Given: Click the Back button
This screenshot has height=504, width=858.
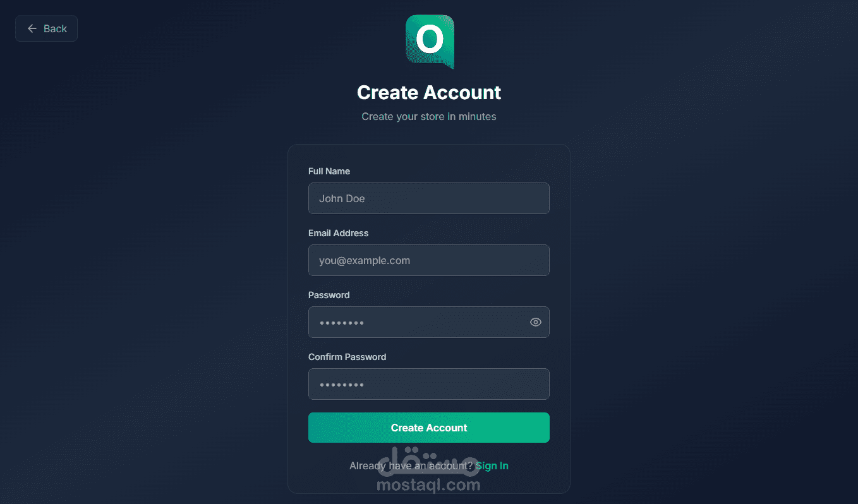Looking at the screenshot, I should 47,28.
